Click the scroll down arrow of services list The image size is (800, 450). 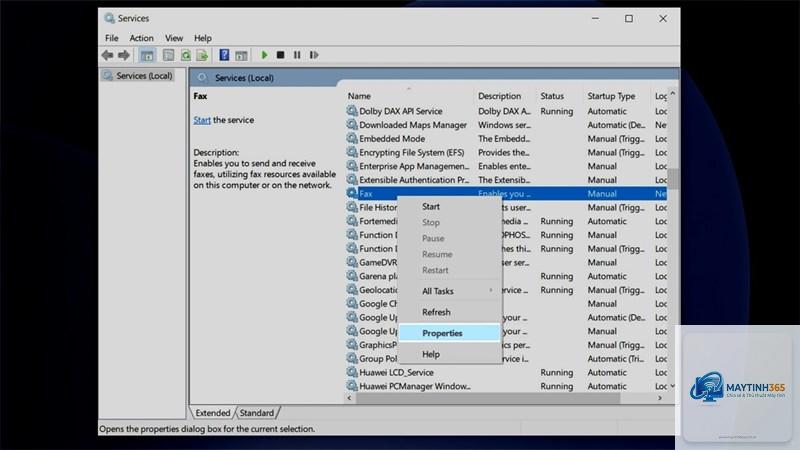(673, 386)
